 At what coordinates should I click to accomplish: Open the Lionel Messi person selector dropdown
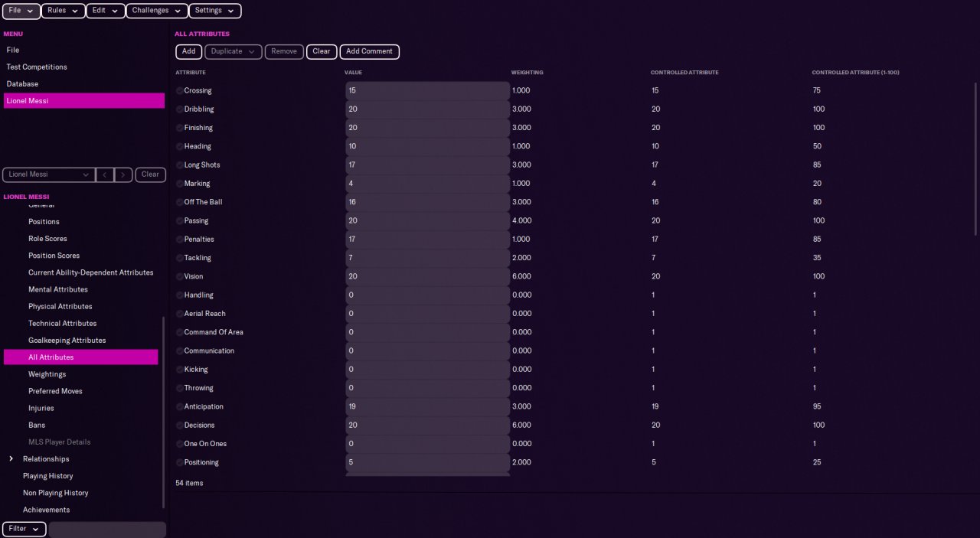pyautogui.click(x=49, y=174)
